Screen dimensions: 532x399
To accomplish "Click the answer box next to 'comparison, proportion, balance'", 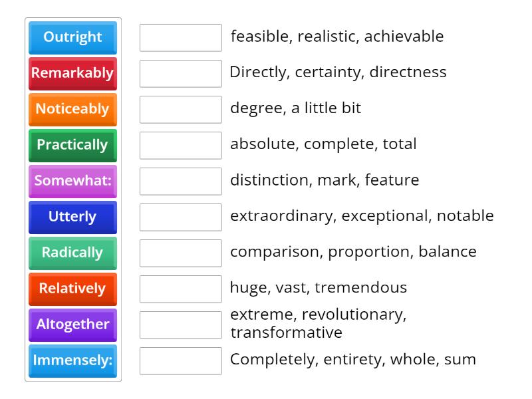I will click(x=181, y=253).
